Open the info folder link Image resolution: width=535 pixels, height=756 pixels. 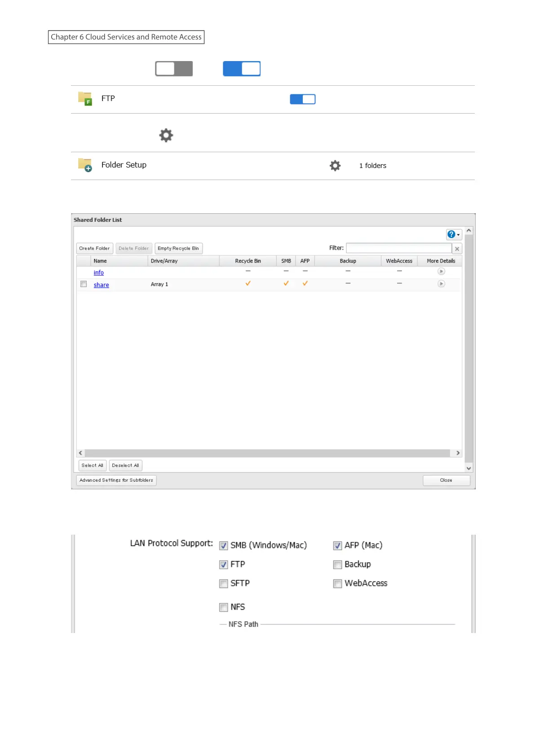(98, 273)
